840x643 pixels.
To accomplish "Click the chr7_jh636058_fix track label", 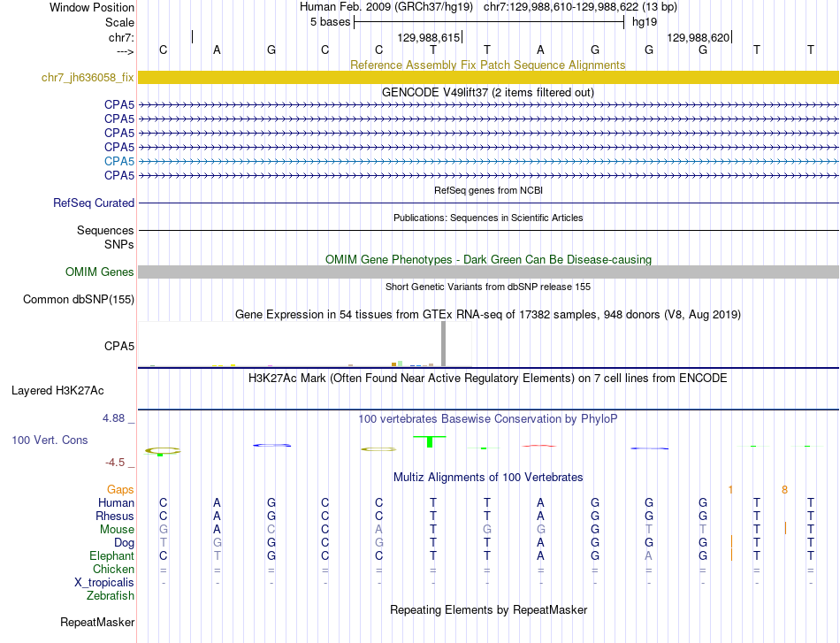I will coord(88,78).
